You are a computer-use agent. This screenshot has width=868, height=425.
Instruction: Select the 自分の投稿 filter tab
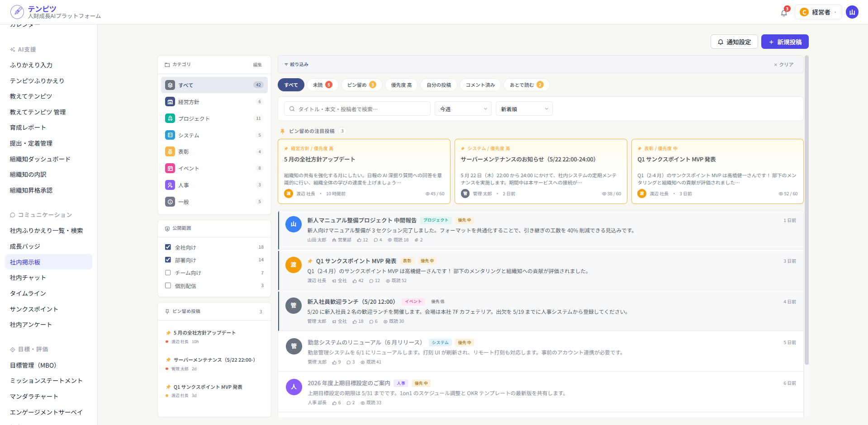pos(439,85)
